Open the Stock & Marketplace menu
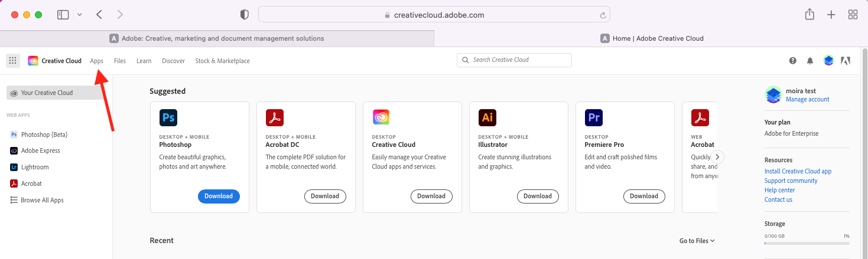Viewport: 868px width, 259px height. (x=222, y=61)
